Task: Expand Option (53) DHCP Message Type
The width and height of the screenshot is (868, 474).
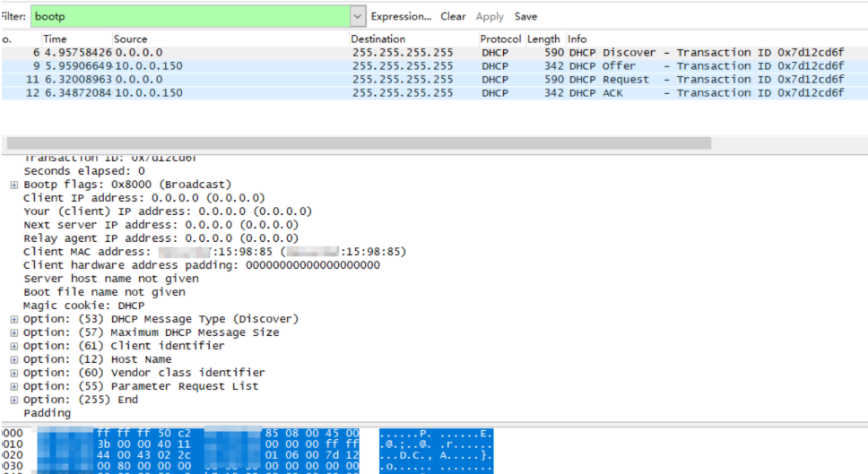Action: click(x=13, y=320)
